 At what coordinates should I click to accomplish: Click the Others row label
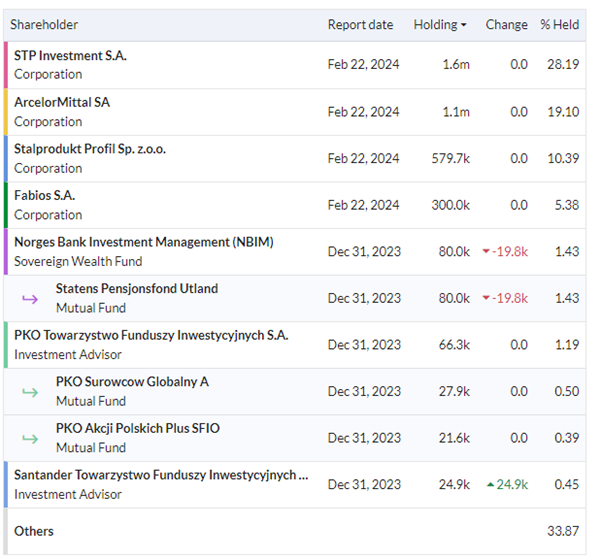point(34,531)
